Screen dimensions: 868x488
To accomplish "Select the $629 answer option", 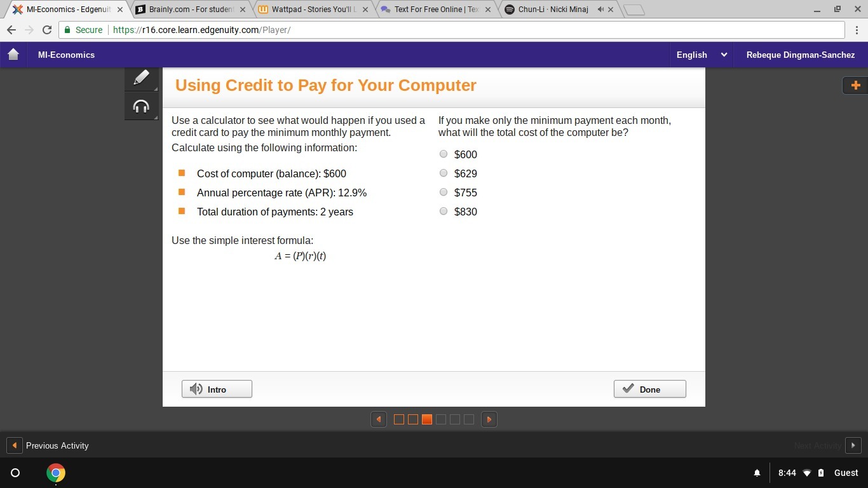I will [444, 173].
